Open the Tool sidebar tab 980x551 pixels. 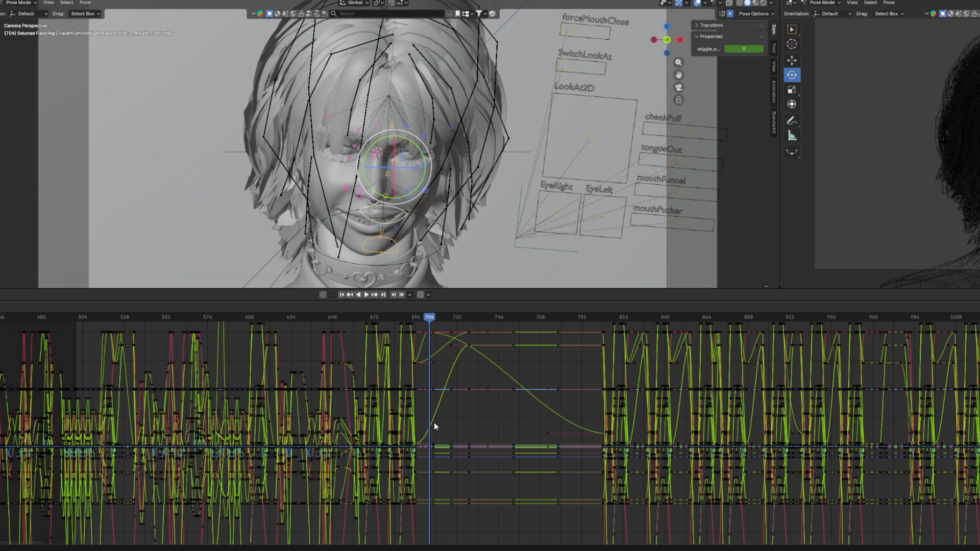point(774,48)
